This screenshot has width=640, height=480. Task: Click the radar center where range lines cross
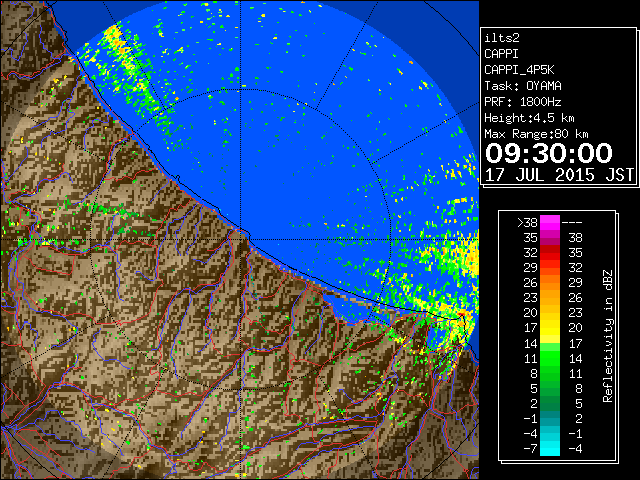pos(240,240)
